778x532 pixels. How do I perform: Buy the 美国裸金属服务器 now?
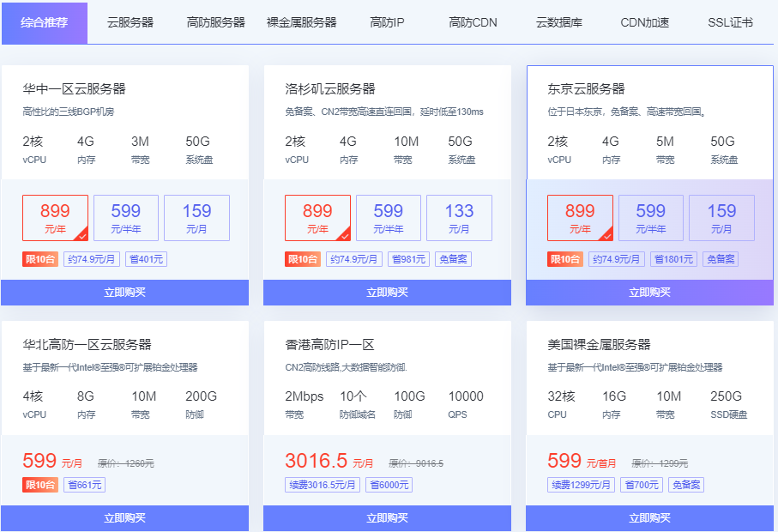coord(649,518)
